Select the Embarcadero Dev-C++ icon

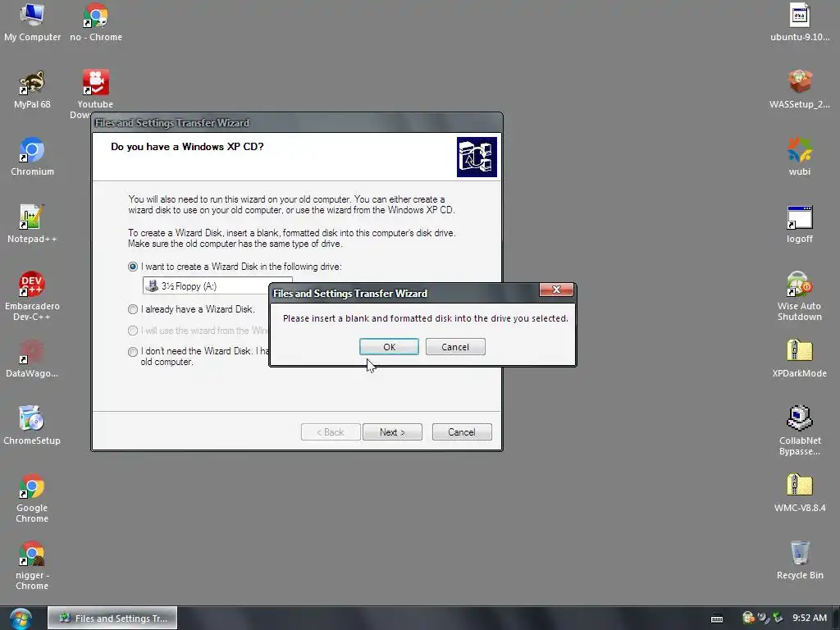click(x=32, y=296)
